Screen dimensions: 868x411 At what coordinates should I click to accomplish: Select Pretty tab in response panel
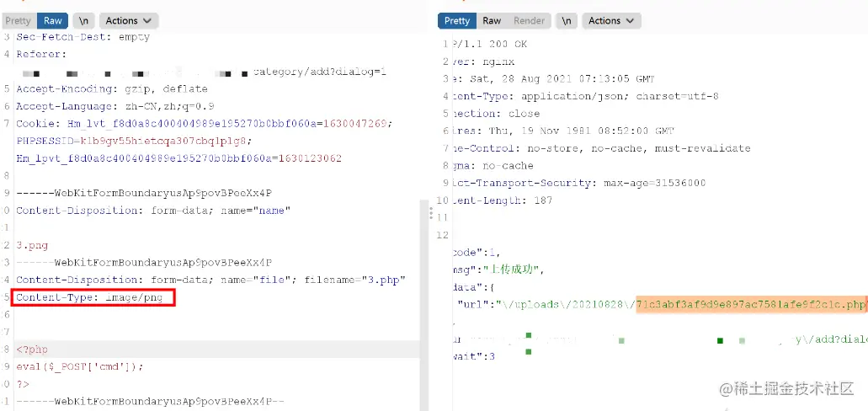[457, 21]
